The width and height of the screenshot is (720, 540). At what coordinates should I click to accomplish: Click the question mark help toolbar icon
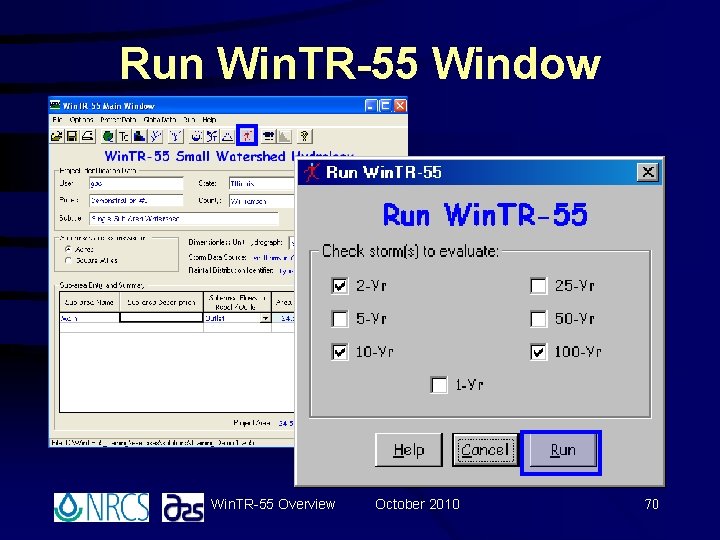[304, 136]
